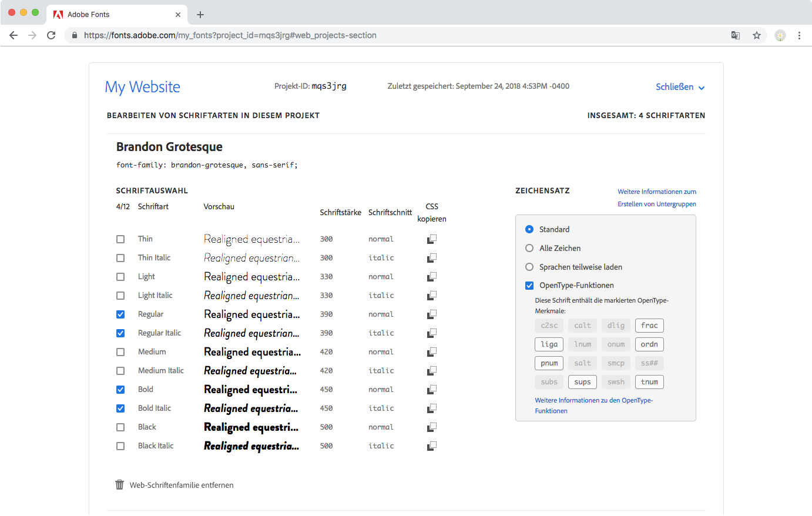Select the Alle Zeichen radio option
This screenshot has height=516, width=812.
[529, 248]
